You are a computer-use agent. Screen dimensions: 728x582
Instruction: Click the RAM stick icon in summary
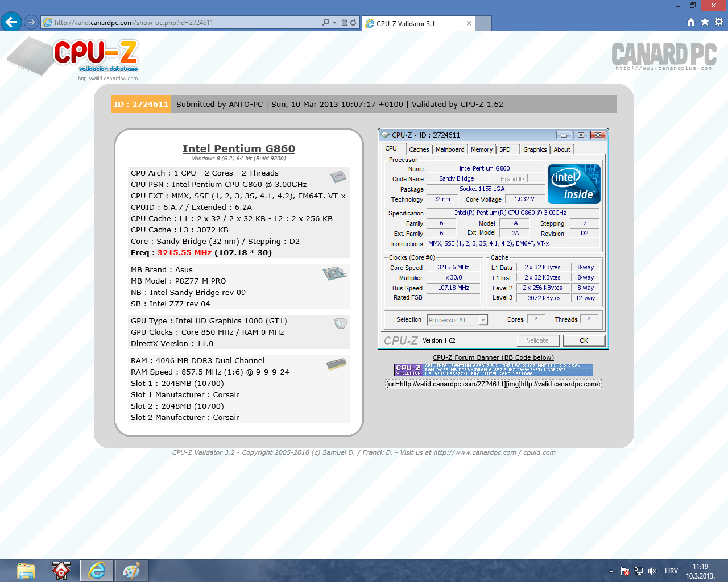pos(337,364)
